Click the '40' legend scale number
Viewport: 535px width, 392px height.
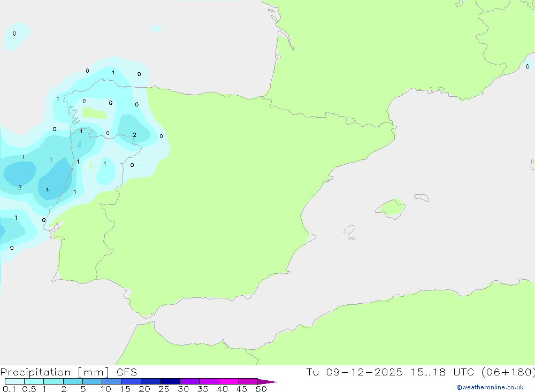tap(222, 389)
